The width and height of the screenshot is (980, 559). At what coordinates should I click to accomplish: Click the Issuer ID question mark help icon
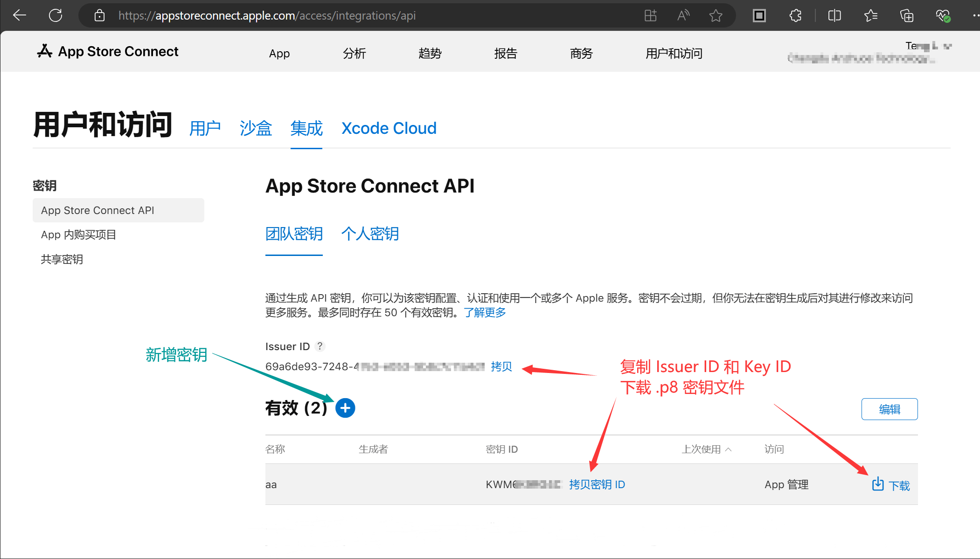[320, 346]
